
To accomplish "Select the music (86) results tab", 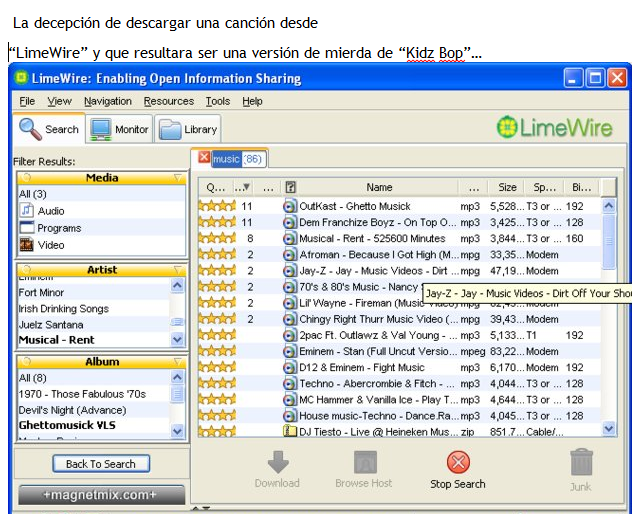I will (237, 159).
